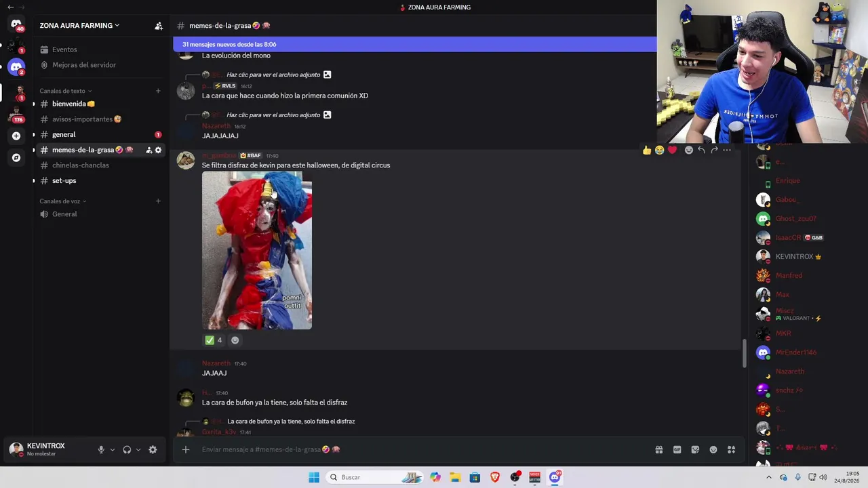This screenshot has height=488, width=868.
Task: Invite people to ZONA AURA FARMING server
Action: [159, 26]
